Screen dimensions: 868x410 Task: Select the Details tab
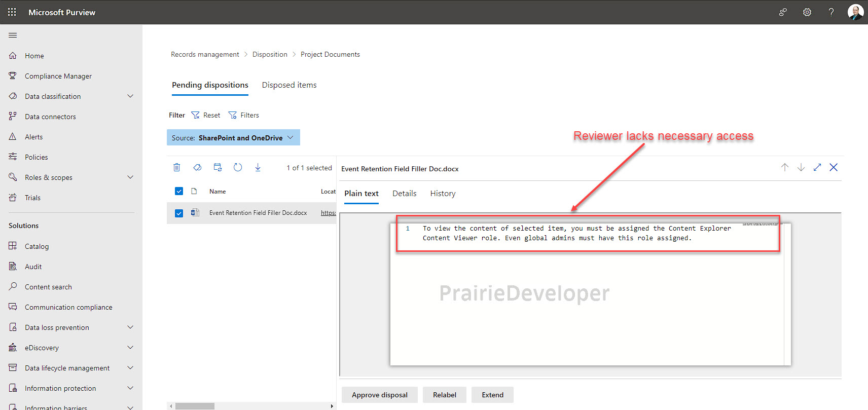pos(405,194)
